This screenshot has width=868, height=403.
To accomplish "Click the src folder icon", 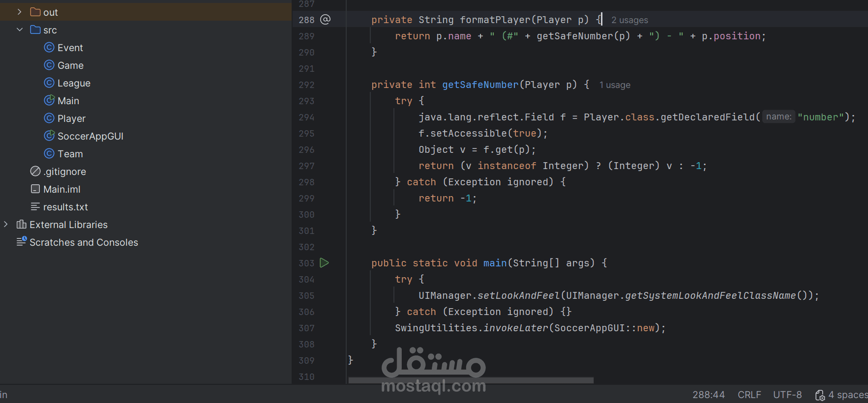I will pyautogui.click(x=35, y=29).
